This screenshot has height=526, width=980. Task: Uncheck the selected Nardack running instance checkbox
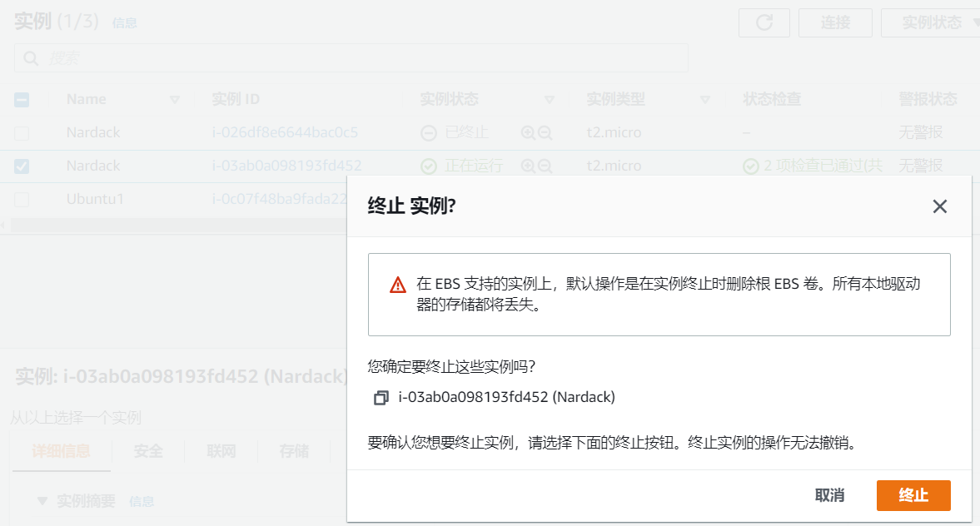22,165
